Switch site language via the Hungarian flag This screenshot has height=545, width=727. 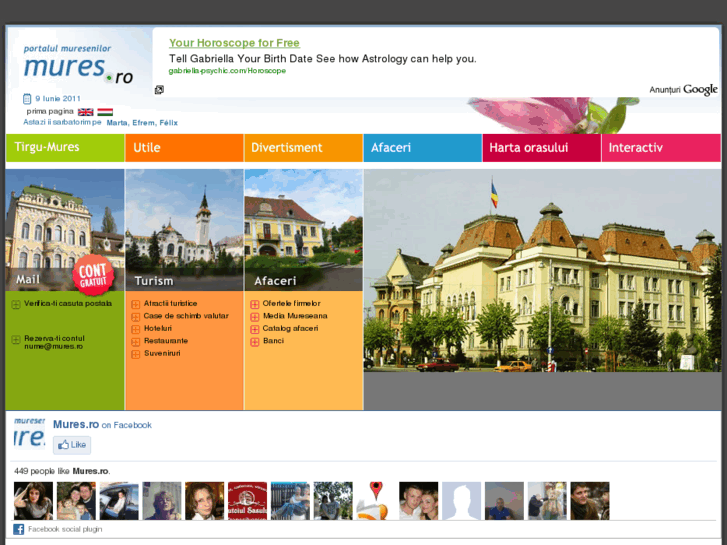pyautogui.click(x=105, y=112)
